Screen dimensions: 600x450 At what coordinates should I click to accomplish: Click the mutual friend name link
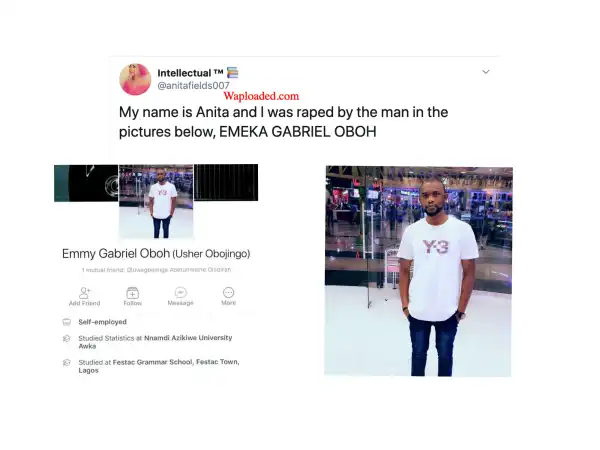tap(179, 270)
